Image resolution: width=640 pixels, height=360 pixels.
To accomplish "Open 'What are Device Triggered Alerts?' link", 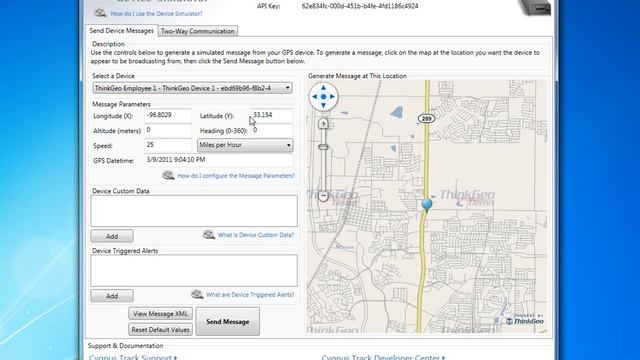I will (250, 295).
